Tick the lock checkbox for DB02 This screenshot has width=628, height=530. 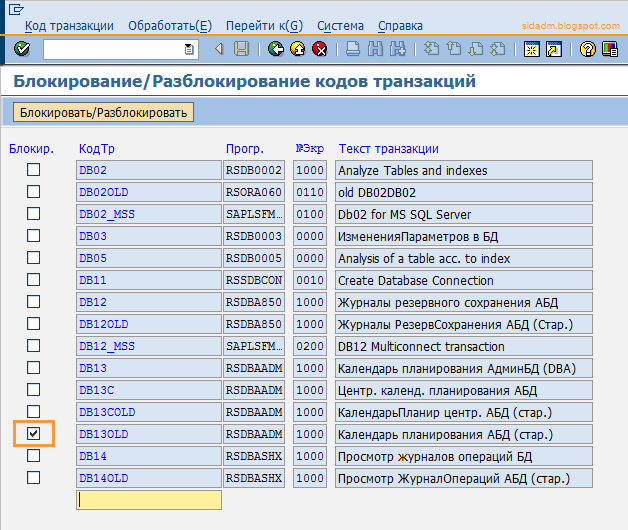click(x=34, y=170)
